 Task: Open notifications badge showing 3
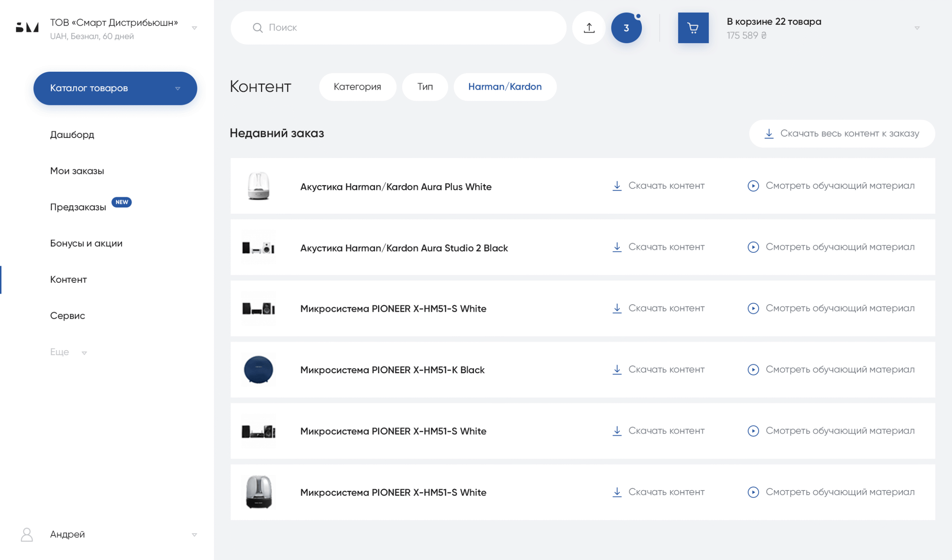point(626,27)
